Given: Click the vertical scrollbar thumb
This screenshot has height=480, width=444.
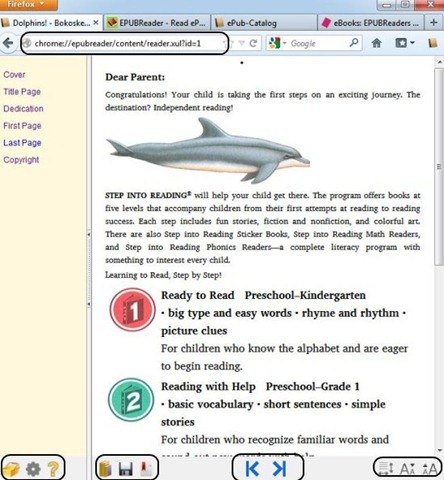Looking at the screenshot, I should (x=439, y=167).
